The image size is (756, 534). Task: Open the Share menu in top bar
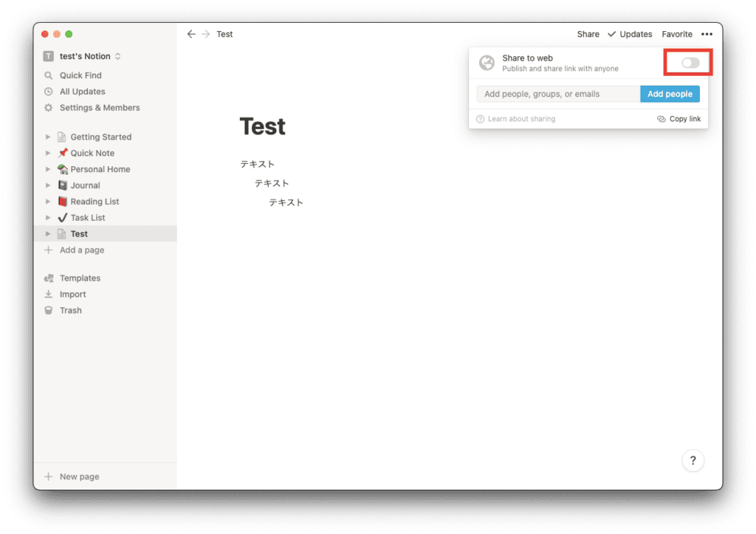point(588,34)
